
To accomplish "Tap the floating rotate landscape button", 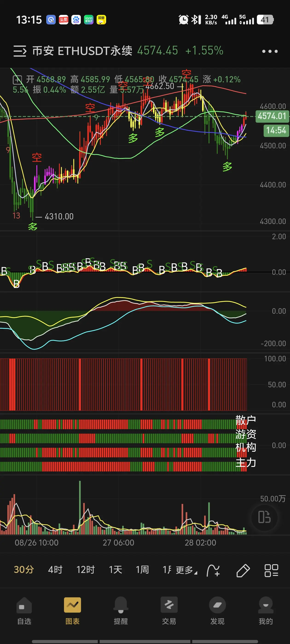I will (264, 517).
